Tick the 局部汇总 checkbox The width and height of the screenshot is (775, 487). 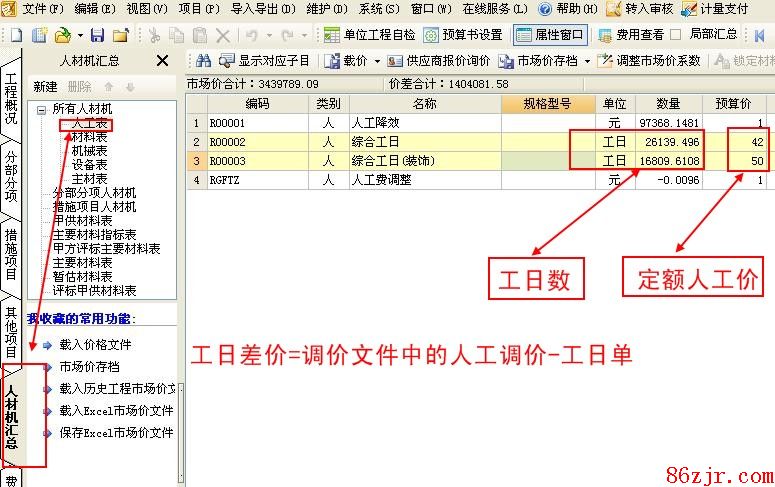point(676,35)
